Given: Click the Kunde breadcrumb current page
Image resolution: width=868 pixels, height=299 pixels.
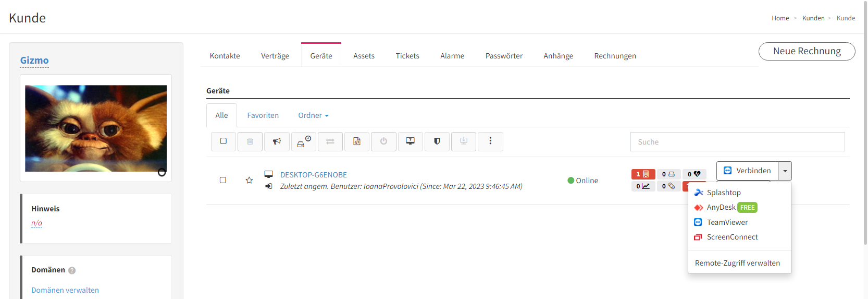Looking at the screenshot, I should click(x=846, y=18).
